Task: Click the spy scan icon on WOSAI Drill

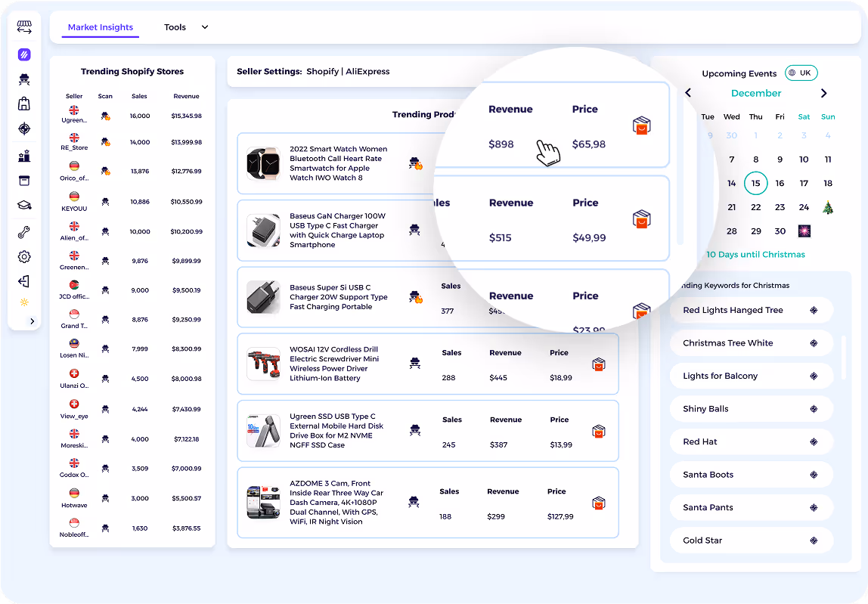Action: 415,364
